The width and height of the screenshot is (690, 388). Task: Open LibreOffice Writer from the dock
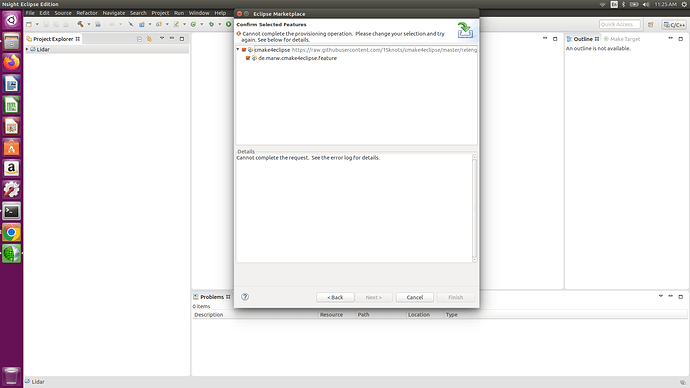coord(11,84)
